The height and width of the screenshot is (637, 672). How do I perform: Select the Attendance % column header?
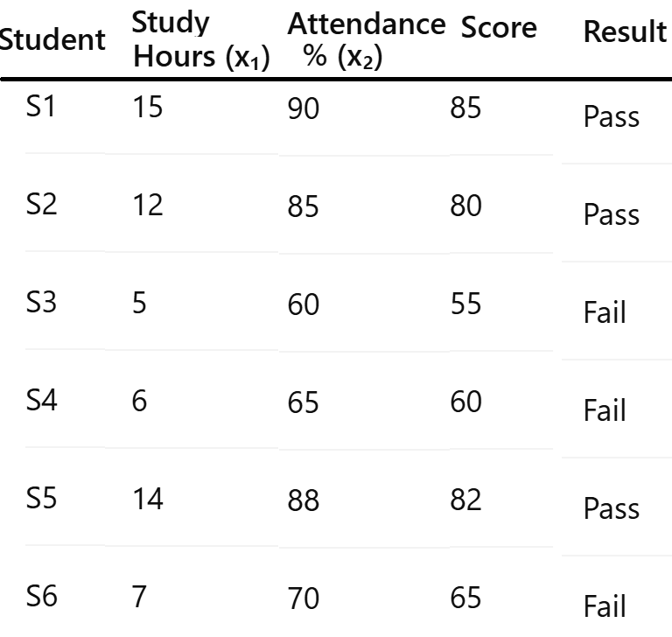tap(366, 40)
